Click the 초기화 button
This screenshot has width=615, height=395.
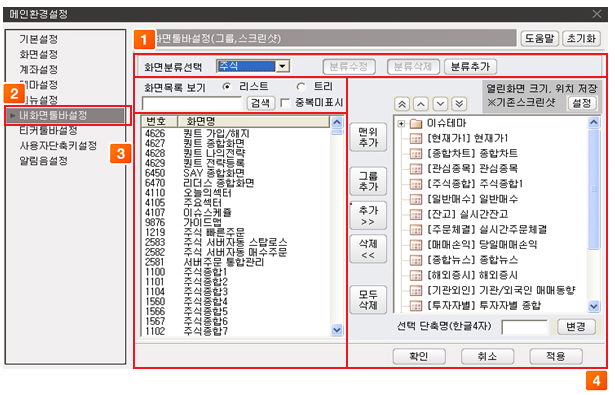tap(581, 38)
